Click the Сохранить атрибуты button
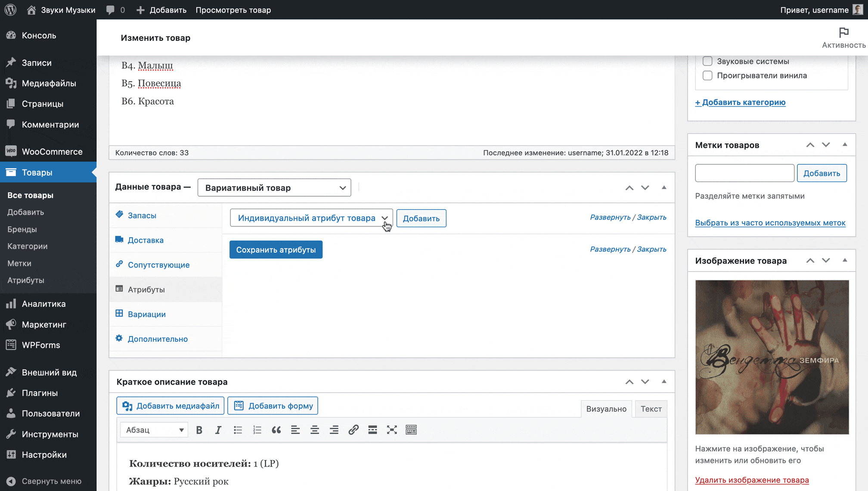Screen dimensions: 868x491 pyautogui.click(x=276, y=250)
